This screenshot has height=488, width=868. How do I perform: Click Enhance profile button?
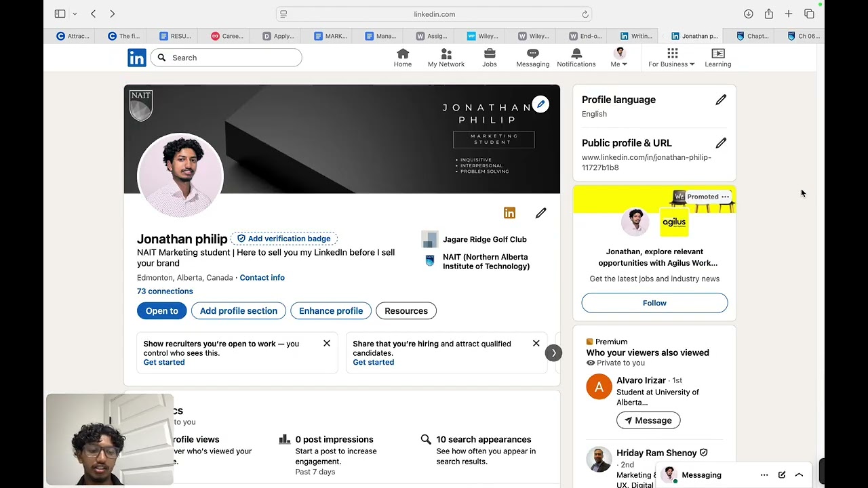click(x=331, y=311)
